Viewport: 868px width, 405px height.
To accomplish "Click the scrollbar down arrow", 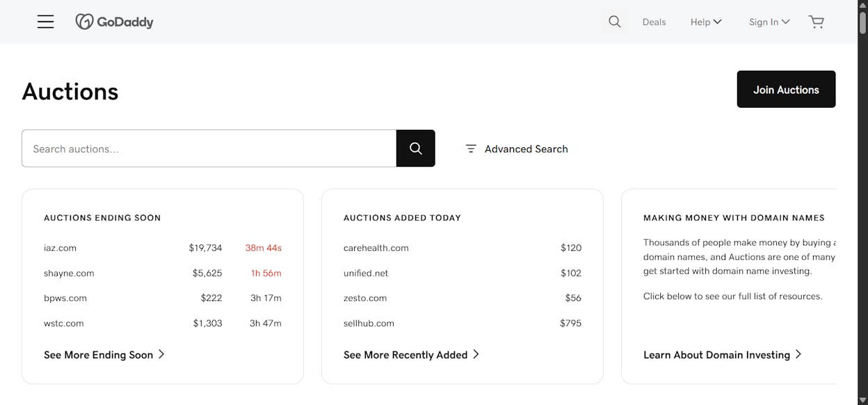I will (862, 400).
